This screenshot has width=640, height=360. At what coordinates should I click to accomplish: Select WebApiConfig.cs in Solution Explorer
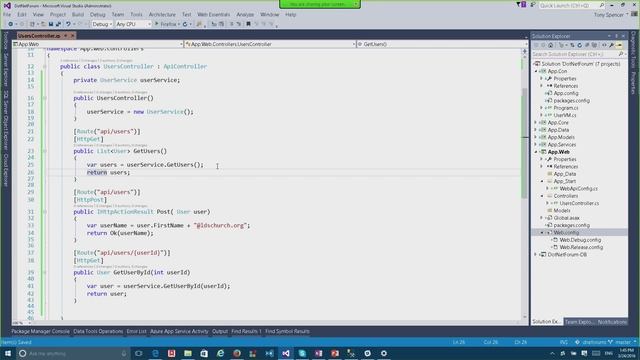click(x=578, y=189)
